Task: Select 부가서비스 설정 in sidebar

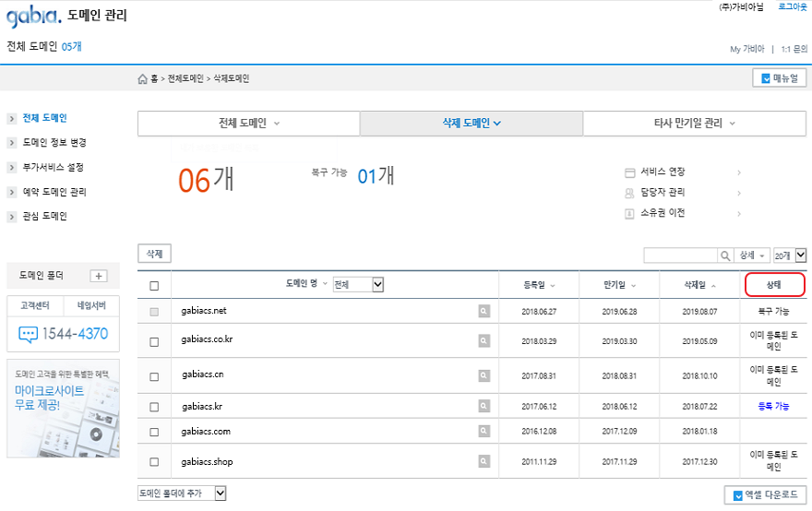Action: pyautogui.click(x=53, y=167)
